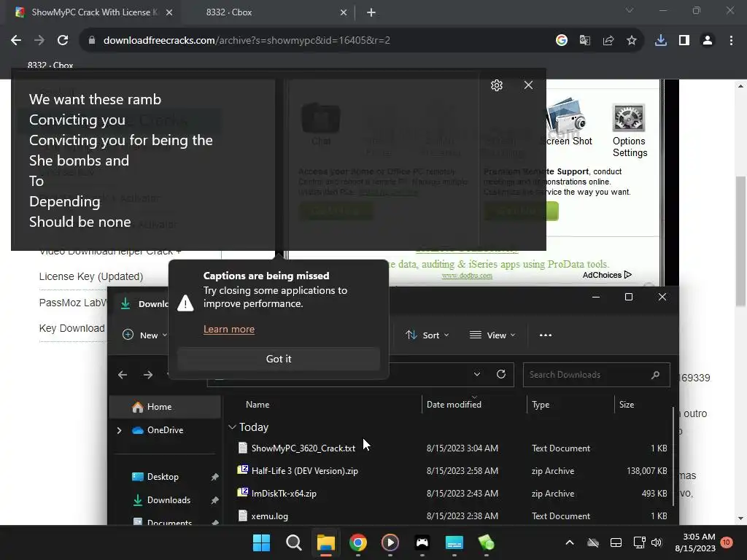The width and height of the screenshot is (747, 560).
Task: Open Chrome profile icon
Action: [x=708, y=41]
